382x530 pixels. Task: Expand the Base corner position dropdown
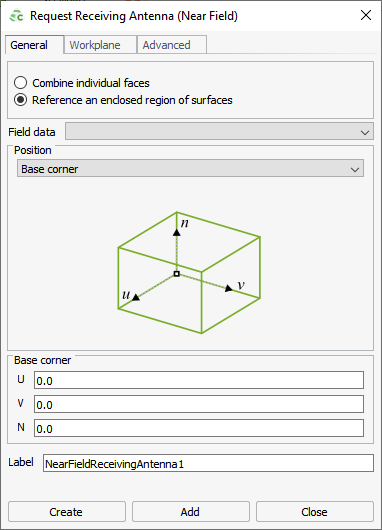(x=190, y=169)
